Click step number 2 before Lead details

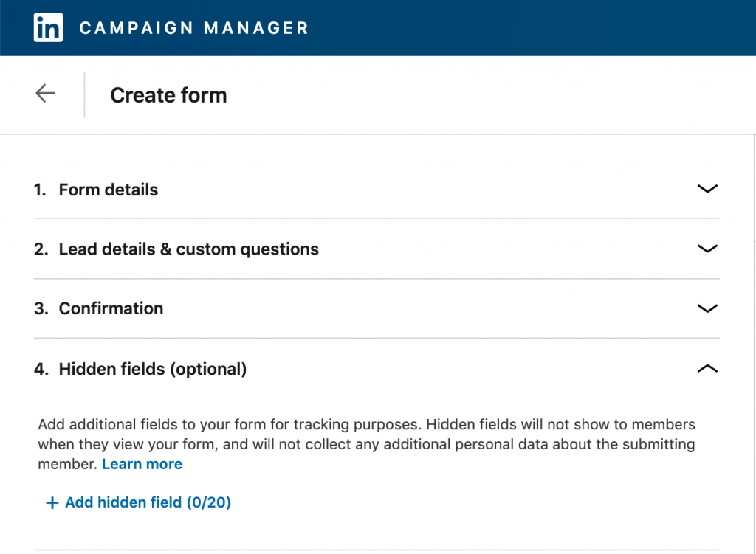(41, 249)
